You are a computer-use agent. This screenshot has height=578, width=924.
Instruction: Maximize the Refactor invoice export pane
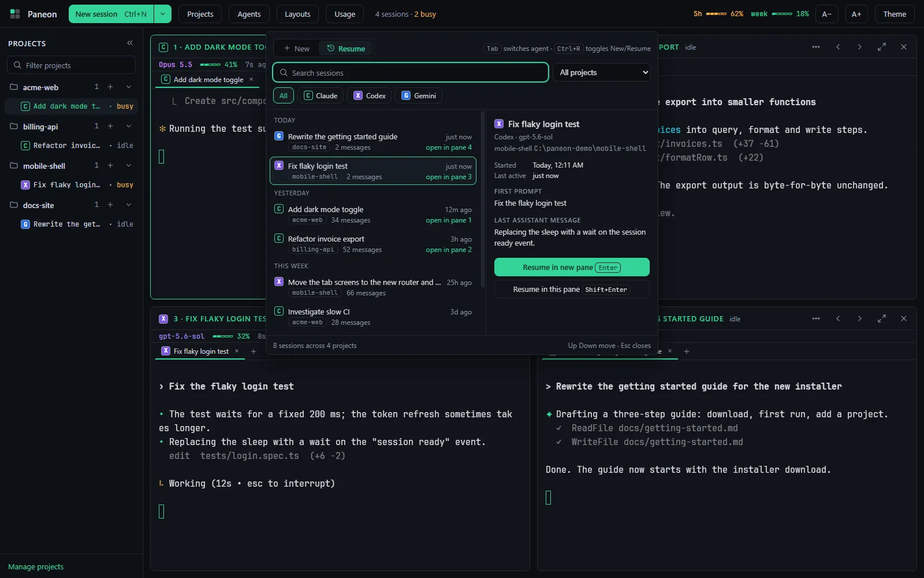tap(882, 47)
